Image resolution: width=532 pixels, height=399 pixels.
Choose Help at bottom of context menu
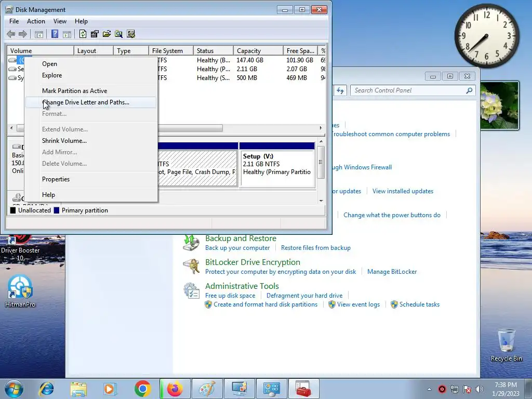click(x=91, y=195)
